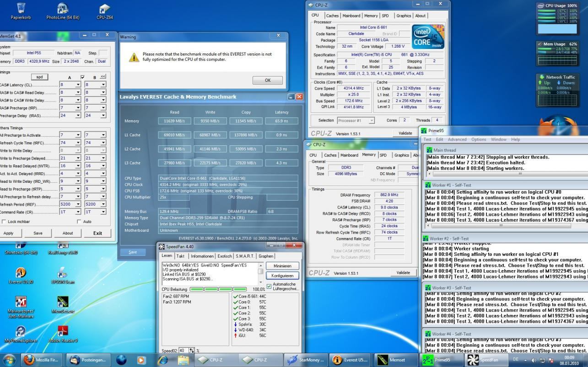Image resolution: width=588 pixels, height=367 pixels.
Task: Enable the Lock mchbar checkbox in MemSet
Action: point(4,222)
